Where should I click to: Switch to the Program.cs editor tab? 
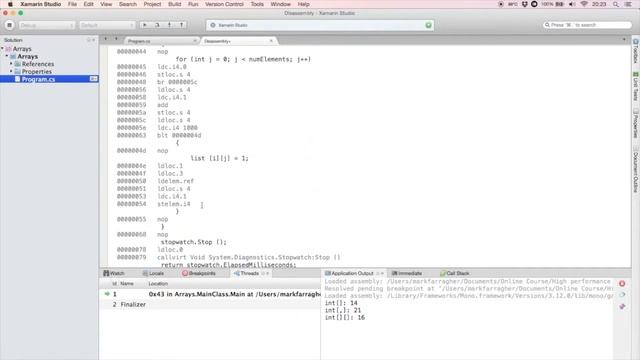pyautogui.click(x=161, y=41)
